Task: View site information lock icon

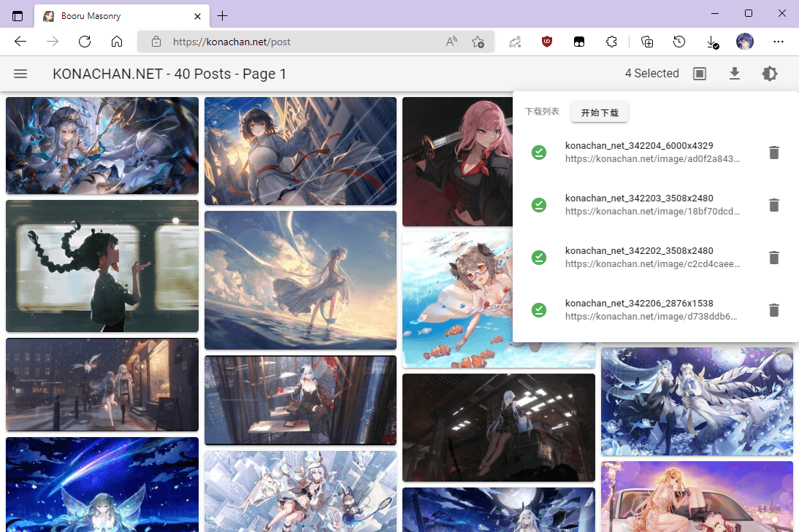Action: tap(156, 42)
